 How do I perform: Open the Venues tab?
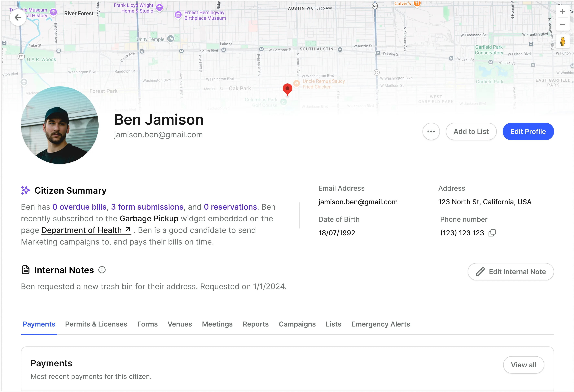[180, 324]
